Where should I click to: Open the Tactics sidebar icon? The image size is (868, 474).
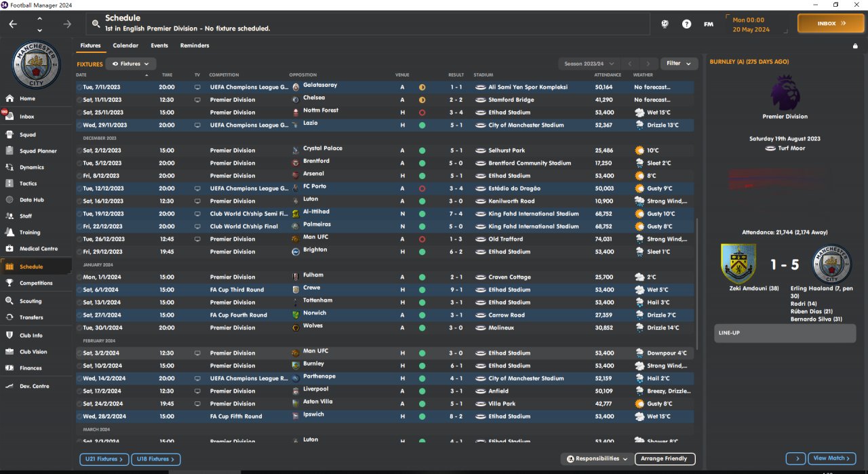9,184
